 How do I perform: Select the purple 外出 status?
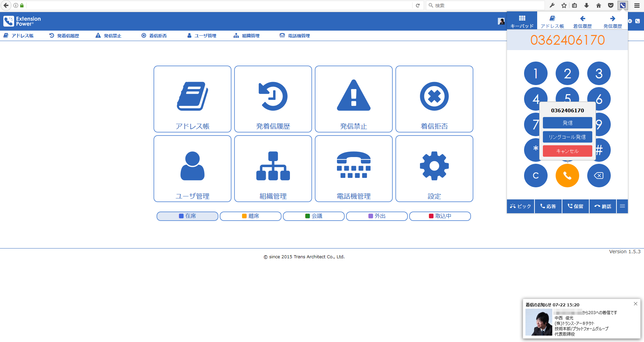[x=377, y=216]
